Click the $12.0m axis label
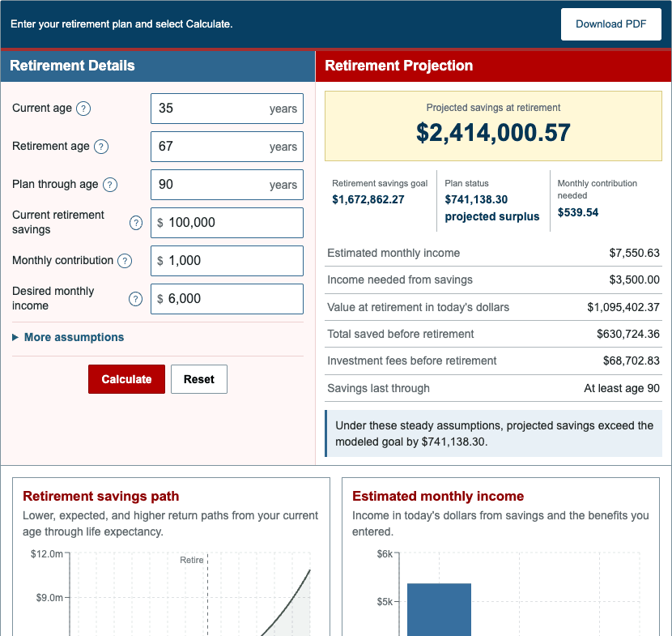 coord(47,554)
